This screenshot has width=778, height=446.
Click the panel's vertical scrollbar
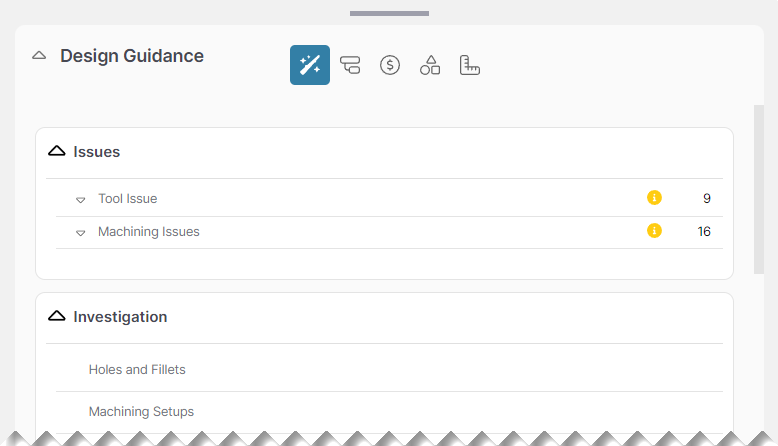point(758,190)
